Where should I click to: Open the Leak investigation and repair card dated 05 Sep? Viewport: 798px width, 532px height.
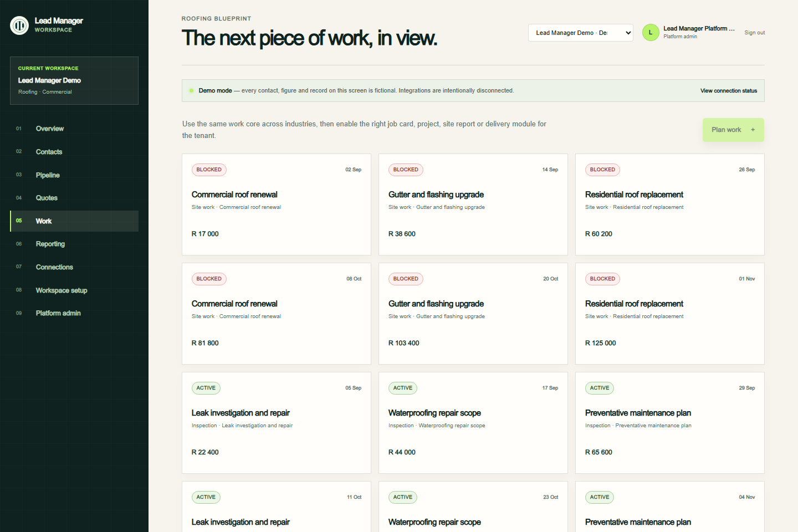coord(277,423)
